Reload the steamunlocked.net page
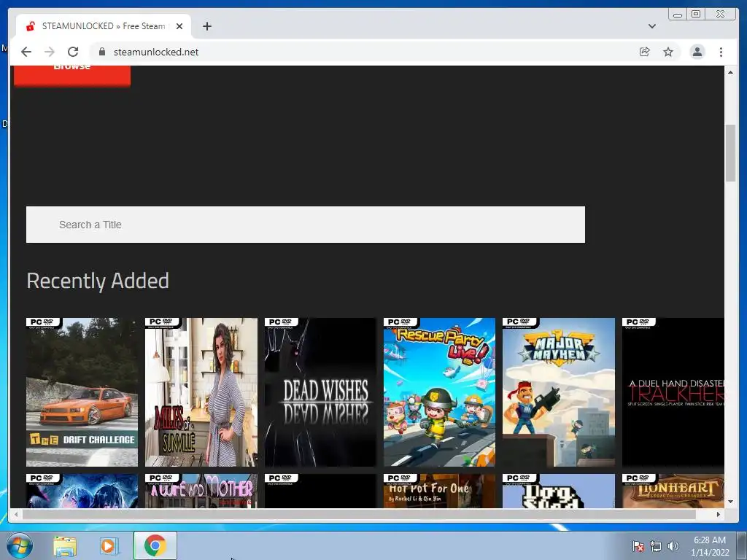This screenshot has height=560, width=747. [73, 52]
